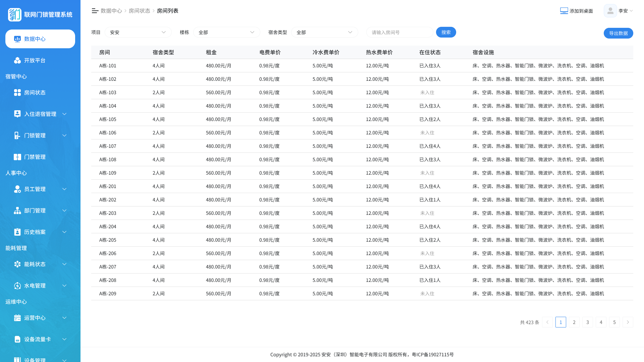The height and width of the screenshot is (362, 644).
Task: Open the 楼栋 dropdown
Action: (x=227, y=32)
